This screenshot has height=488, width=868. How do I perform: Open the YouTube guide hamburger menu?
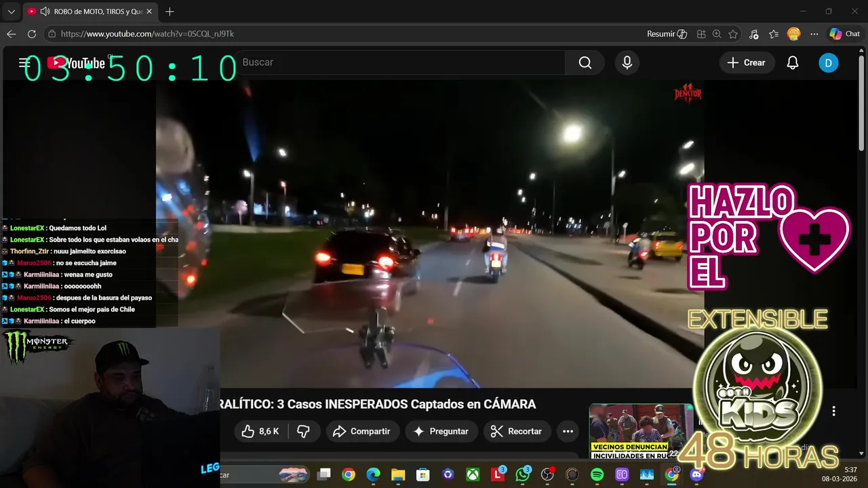[24, 63]
